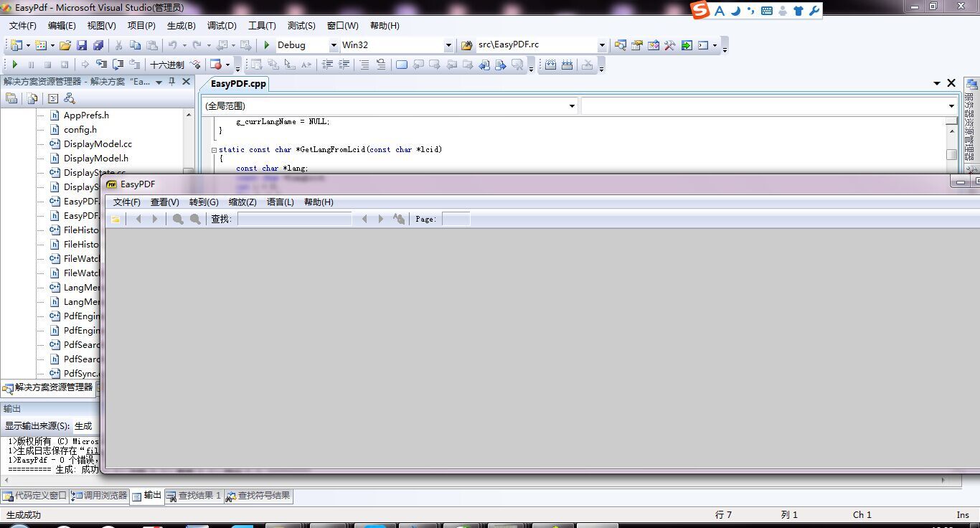This screenshot has width=980, height=528.
Task: Expand the 全局范围 scope dropdown
Action: click(572, 106)
